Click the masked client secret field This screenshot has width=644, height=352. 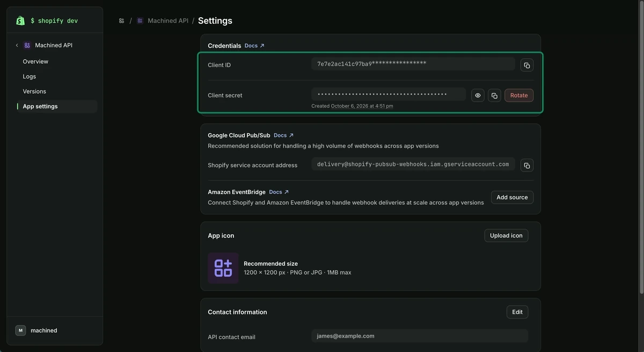click(x=389, y=94)
